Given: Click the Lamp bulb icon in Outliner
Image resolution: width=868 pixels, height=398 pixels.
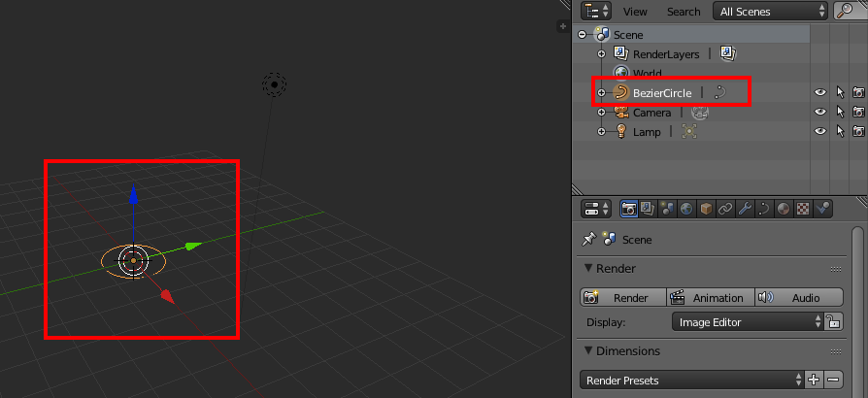Looking at the screenshot, I should click(621, 131).
